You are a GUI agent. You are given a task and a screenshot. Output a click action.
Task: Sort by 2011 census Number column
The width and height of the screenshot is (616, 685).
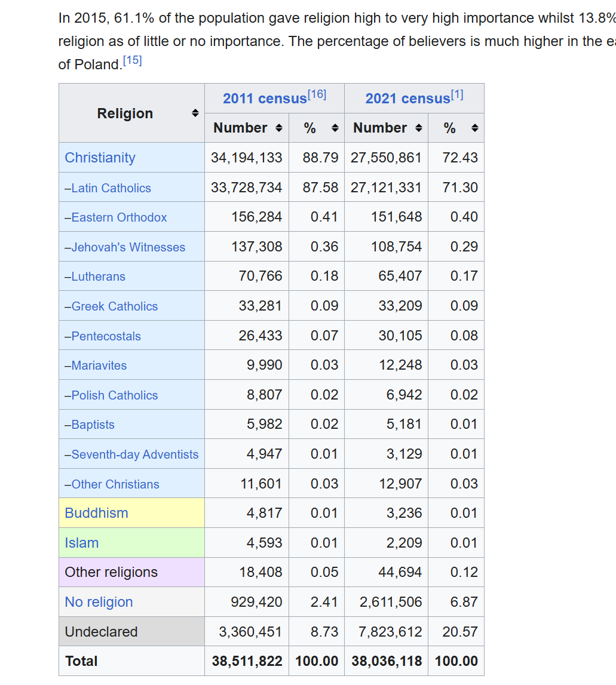click(278, 128)
